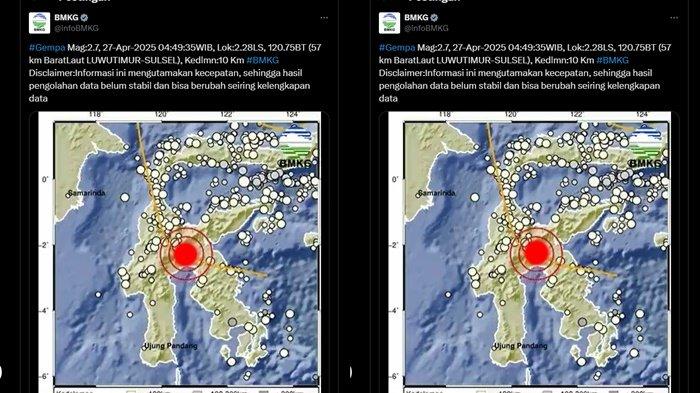The width and height of the screenshot is (700, 393).
Task: Open earthquake map image in left tweet
Action: [179, 252]
